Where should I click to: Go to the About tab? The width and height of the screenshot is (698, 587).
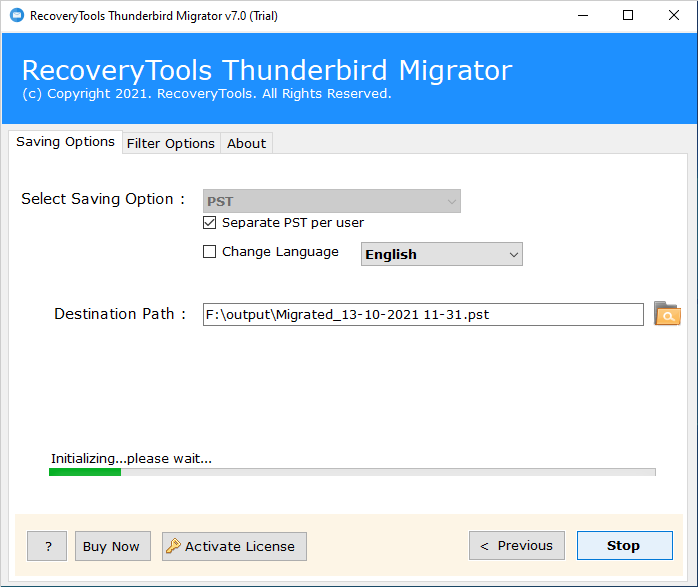(x=247, y=143)
